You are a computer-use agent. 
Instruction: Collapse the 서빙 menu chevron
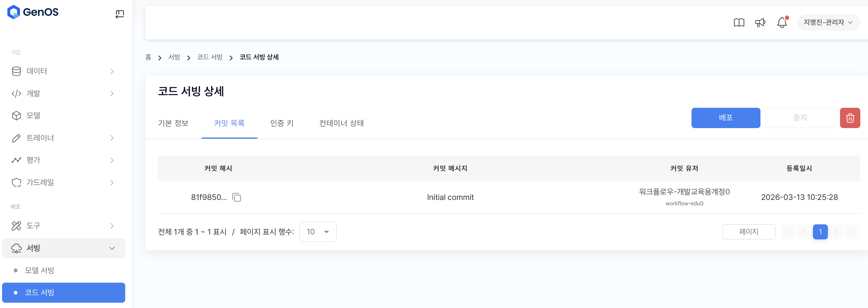[x=112, y=248]
